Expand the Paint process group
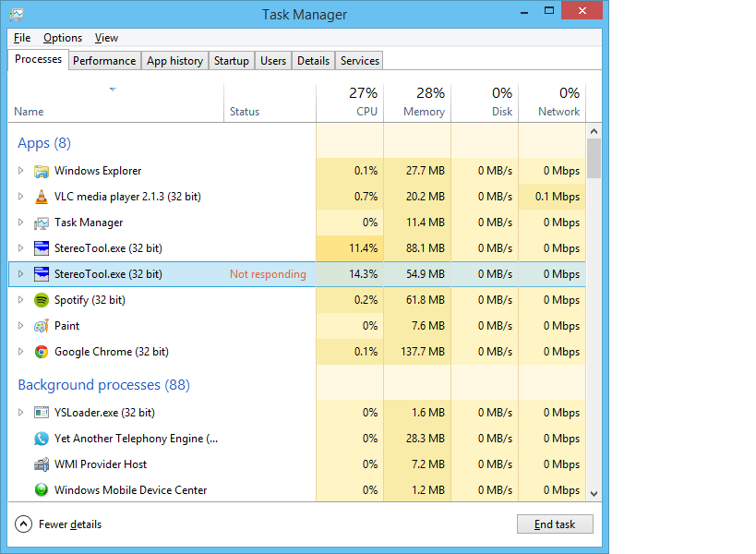The height and width of the screenshot is (554, 756). tap(20, 325)
